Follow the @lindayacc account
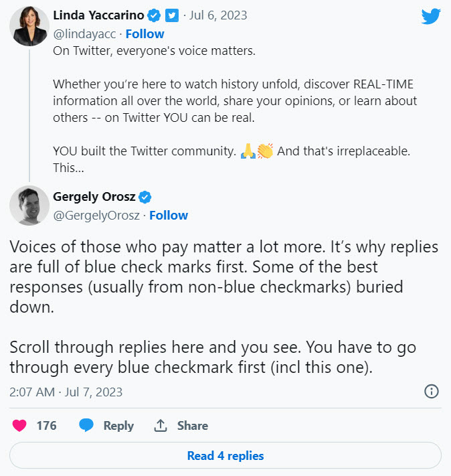Image resolution: width=451 pixels, height=476 pixels. pyautogui.click(x=145, y=34)
